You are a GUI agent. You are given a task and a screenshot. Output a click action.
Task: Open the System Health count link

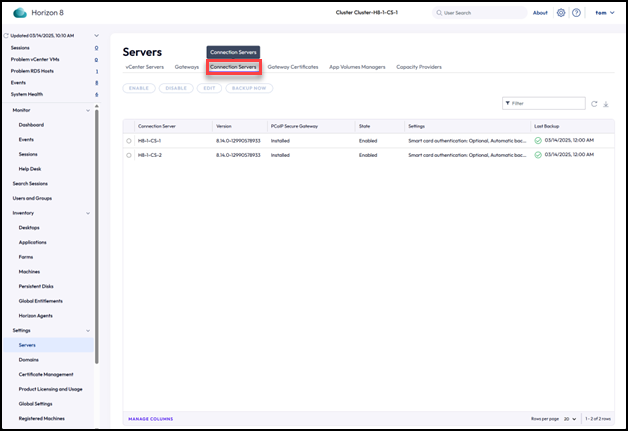point(96,94)
